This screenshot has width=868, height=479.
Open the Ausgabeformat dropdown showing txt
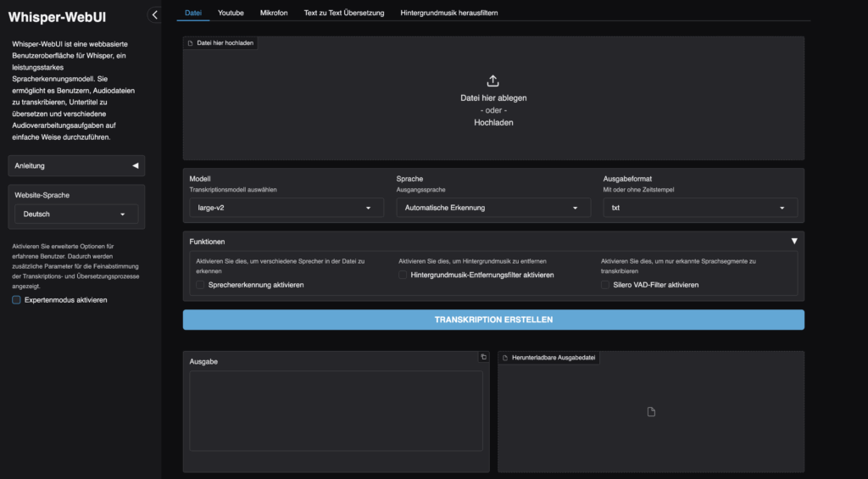tap(699, 208)
